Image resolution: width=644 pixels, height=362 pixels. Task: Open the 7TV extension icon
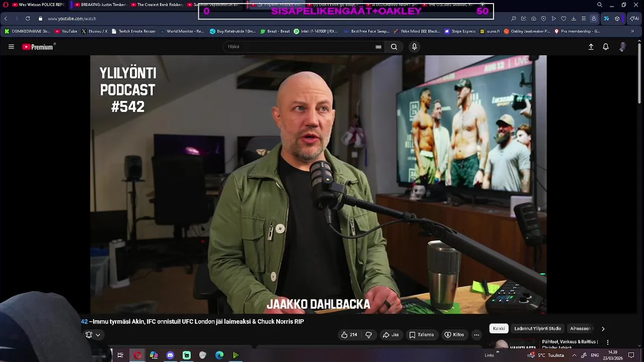pyautogui.click(x=606, y=19)
